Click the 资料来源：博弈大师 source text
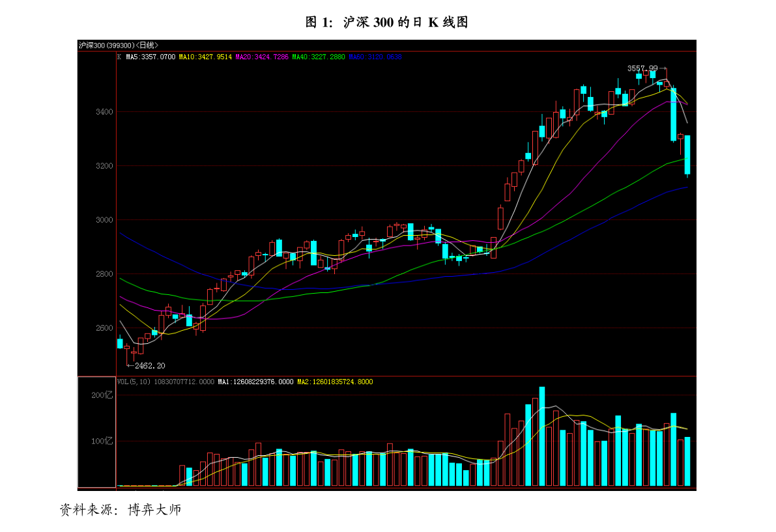The width and height of the screenshot is (776, 532). click(x=121, y=510)
